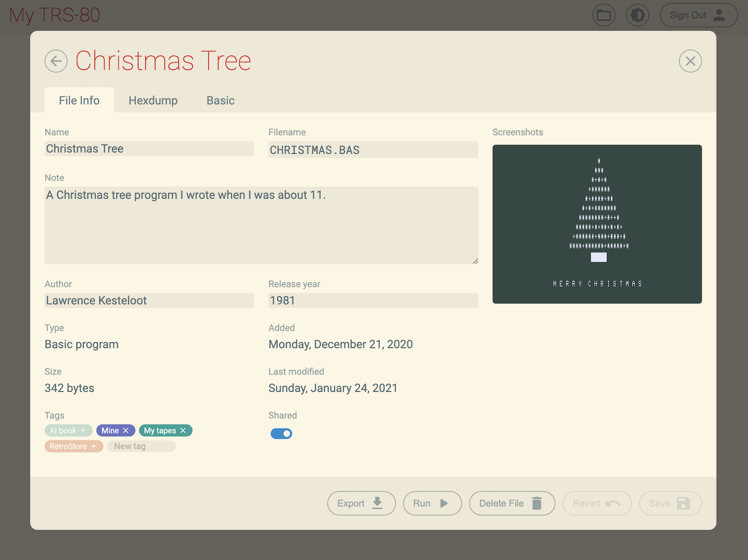The height and width of the screenshot is (560, 748).
Task: Click into the Release year field
Action: click(372, 301)
